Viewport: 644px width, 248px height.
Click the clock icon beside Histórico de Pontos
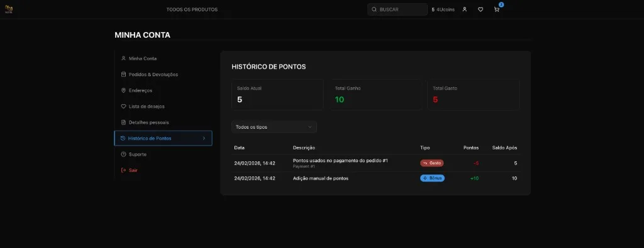pyautogui.click(x=123, y=138)
